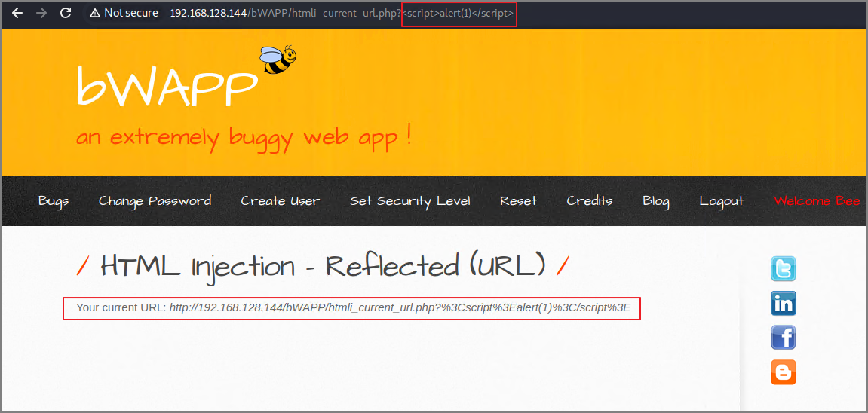Open the Twitter icon link

784,269
